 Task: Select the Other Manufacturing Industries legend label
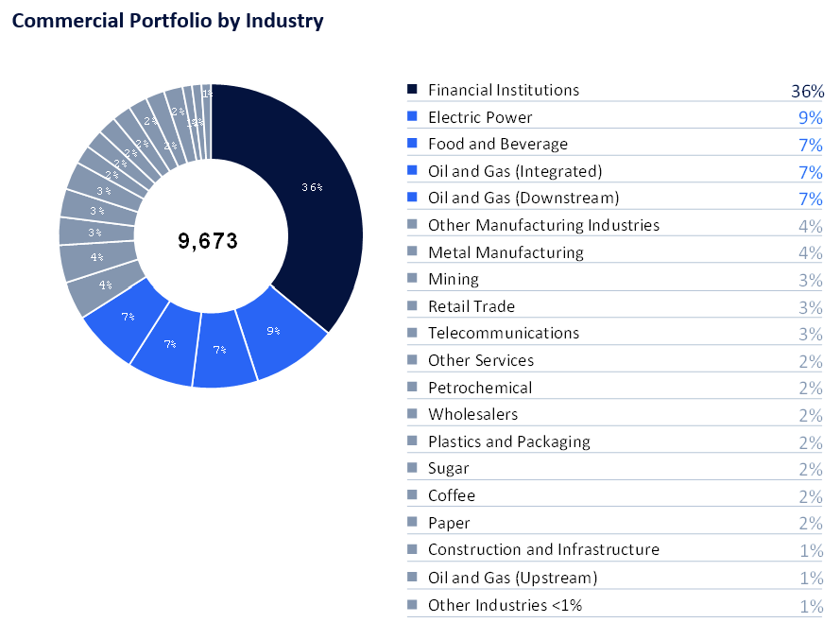click(543, 225)
